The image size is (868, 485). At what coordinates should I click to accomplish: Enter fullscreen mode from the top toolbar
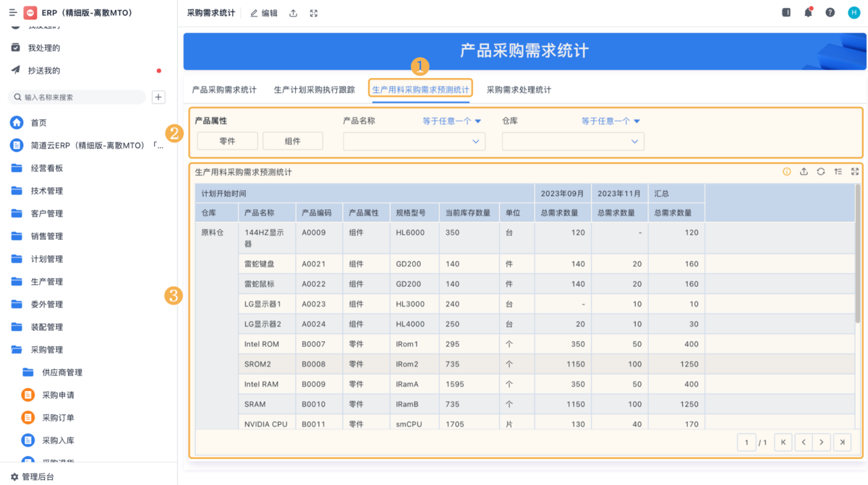point(313,12)
